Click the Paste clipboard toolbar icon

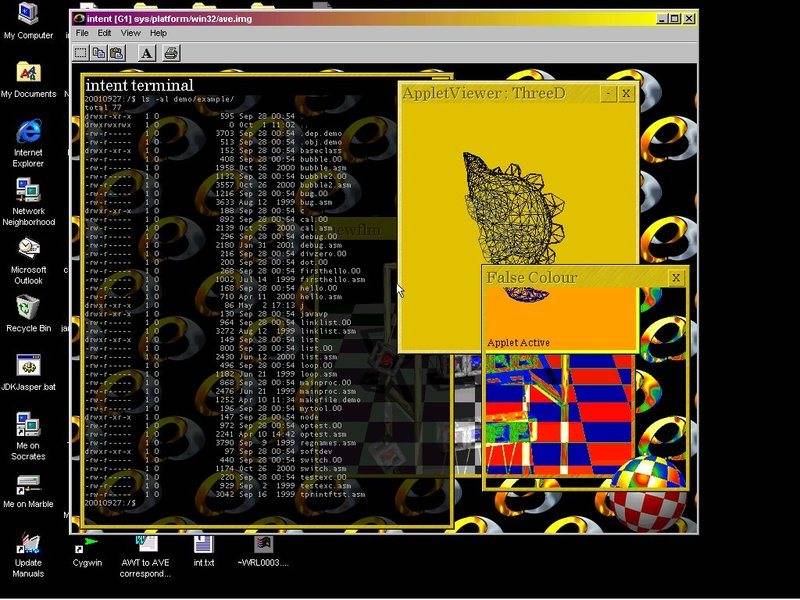[x=117, y=53]
